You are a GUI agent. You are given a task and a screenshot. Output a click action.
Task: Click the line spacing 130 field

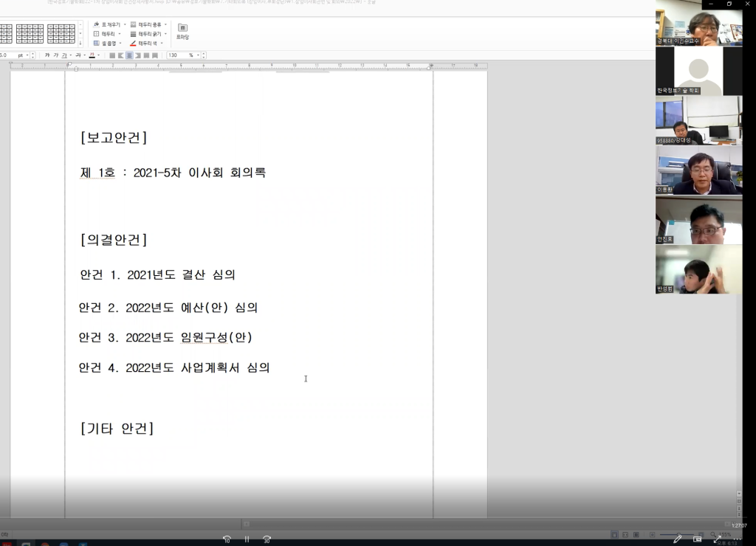point(177,55)
